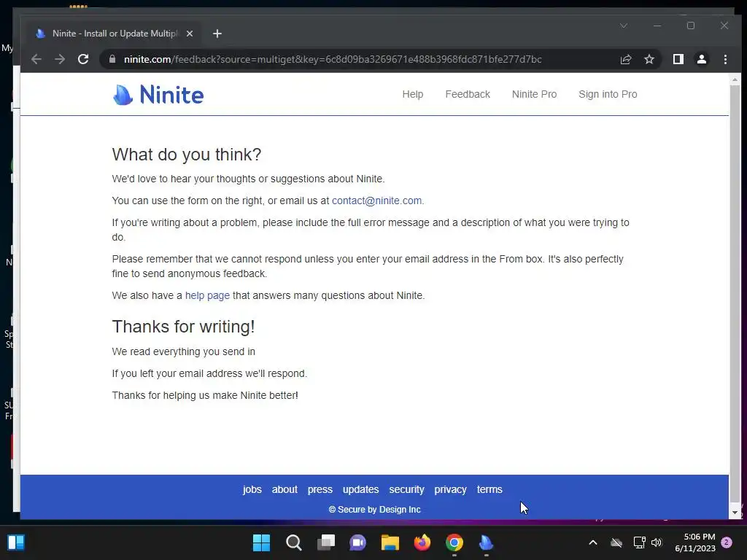Click the address bar URL field
The image size is (747, 560).
click(333, 59)
